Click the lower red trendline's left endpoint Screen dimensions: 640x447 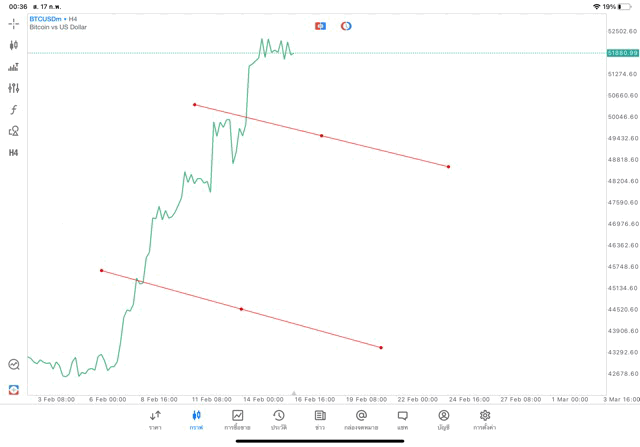pyautogui.click(x=101, y=270)
